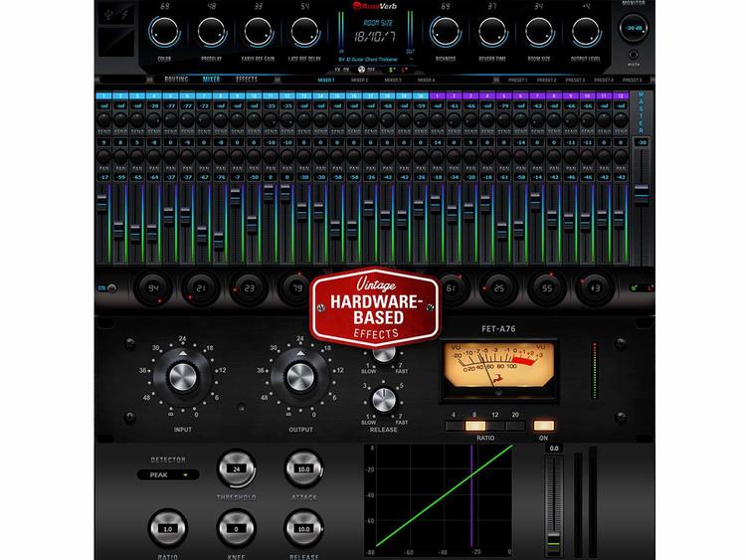Load Preset 3
Screen dimensions: 746x560
pyautogui.click(x=575, y=81)
